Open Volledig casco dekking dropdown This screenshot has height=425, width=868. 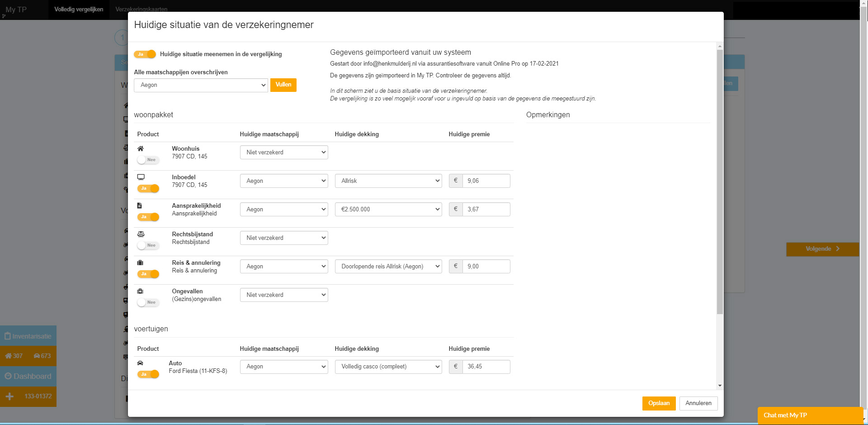[388, 367]
